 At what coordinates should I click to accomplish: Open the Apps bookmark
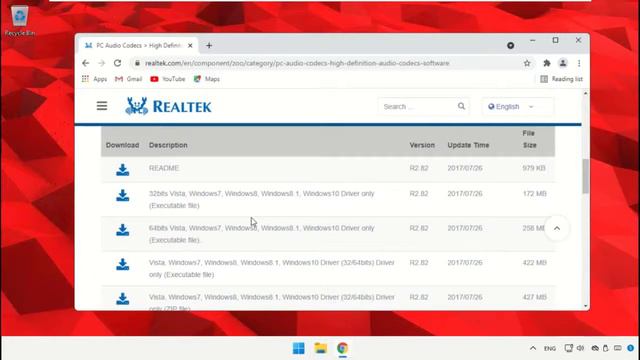94,79
